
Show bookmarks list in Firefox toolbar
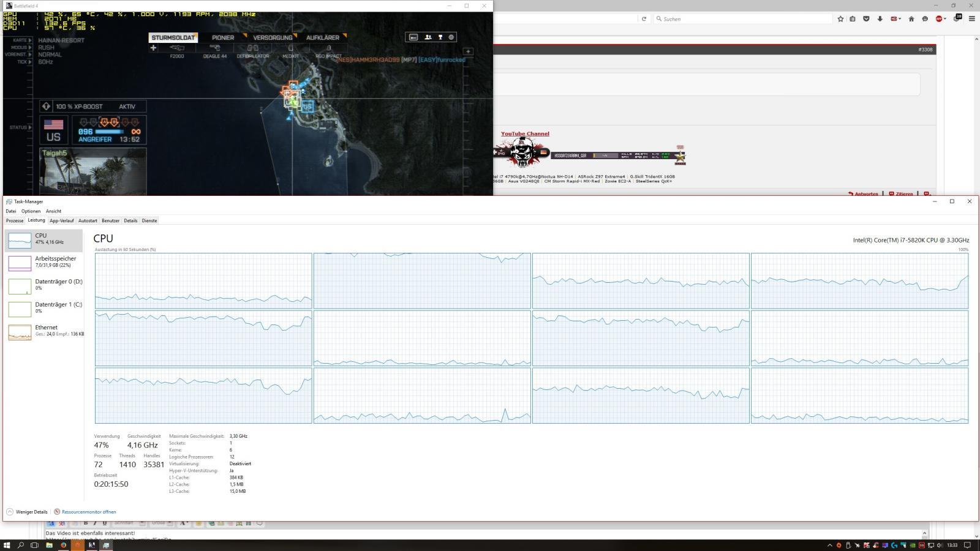[853, 19]
